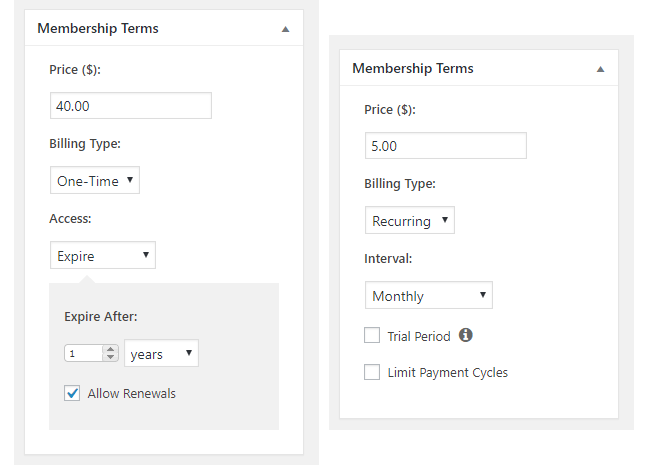Click the Trial Period info icon
Viewport: 650px width, 465px height.
466,335
